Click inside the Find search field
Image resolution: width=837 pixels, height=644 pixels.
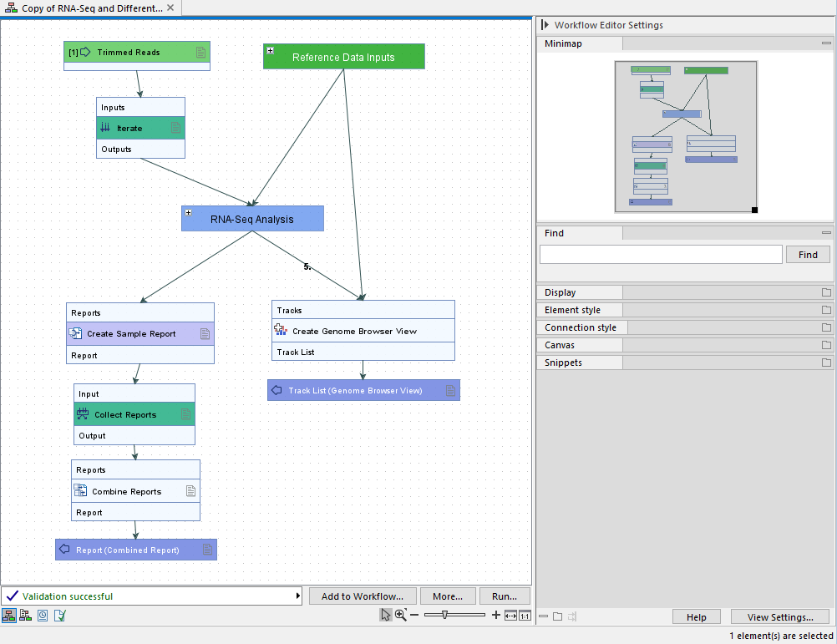tap(660, 254)
